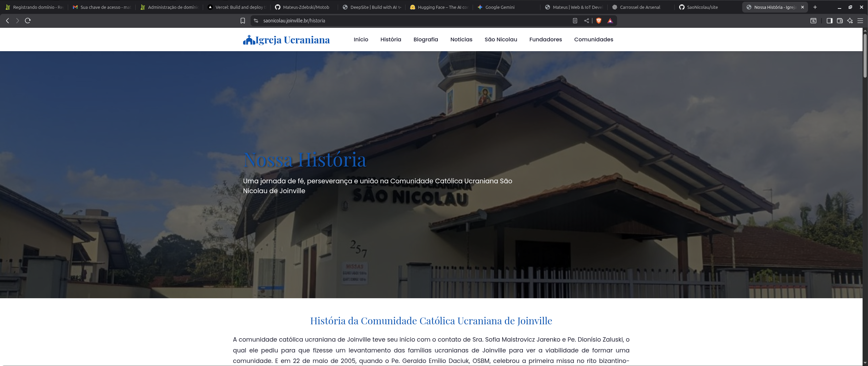Open Brave Shields panel
This screenshot has height=366, width=868.
599,21
